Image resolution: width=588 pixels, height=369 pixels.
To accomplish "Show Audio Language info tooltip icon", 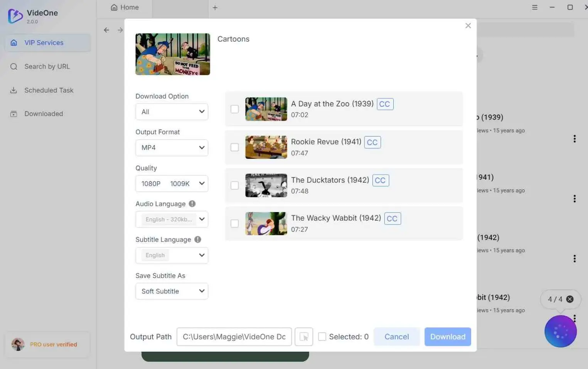I will pyautogui.click(x=192, y=204).
